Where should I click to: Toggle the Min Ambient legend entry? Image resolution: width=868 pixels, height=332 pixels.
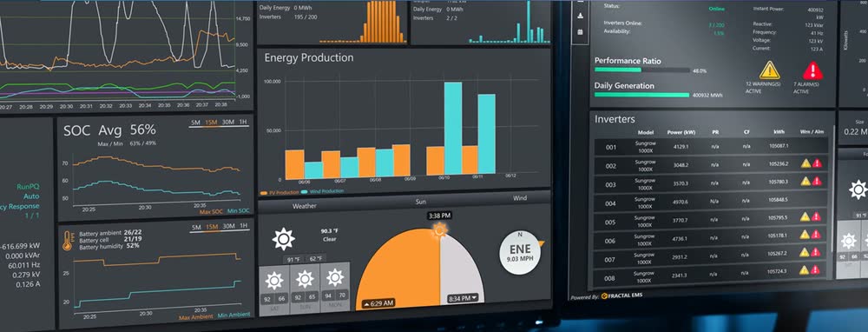[233, 315]
